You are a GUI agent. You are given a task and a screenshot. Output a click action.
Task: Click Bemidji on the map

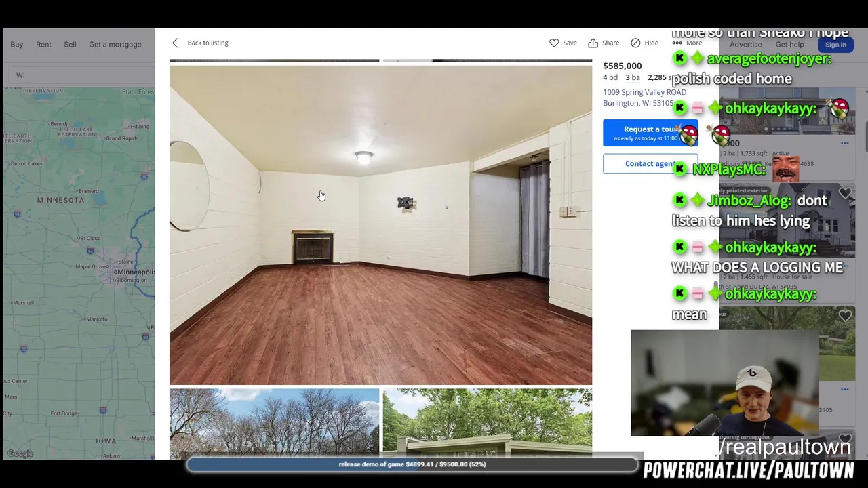pos(60,124)
